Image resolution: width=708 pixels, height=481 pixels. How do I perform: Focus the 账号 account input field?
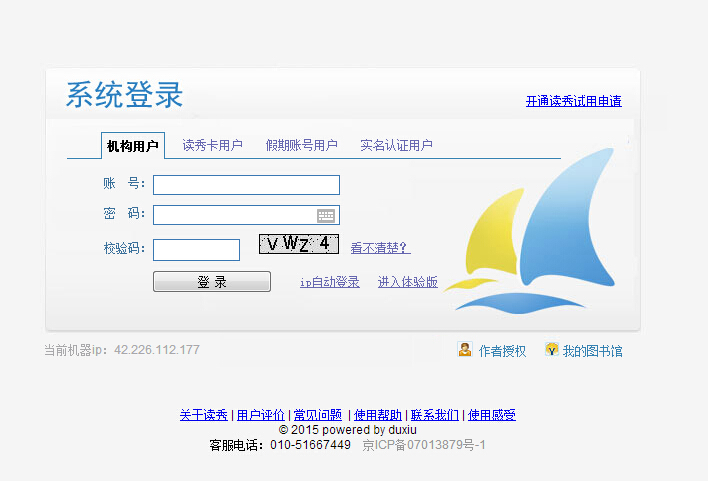[246, 185]
